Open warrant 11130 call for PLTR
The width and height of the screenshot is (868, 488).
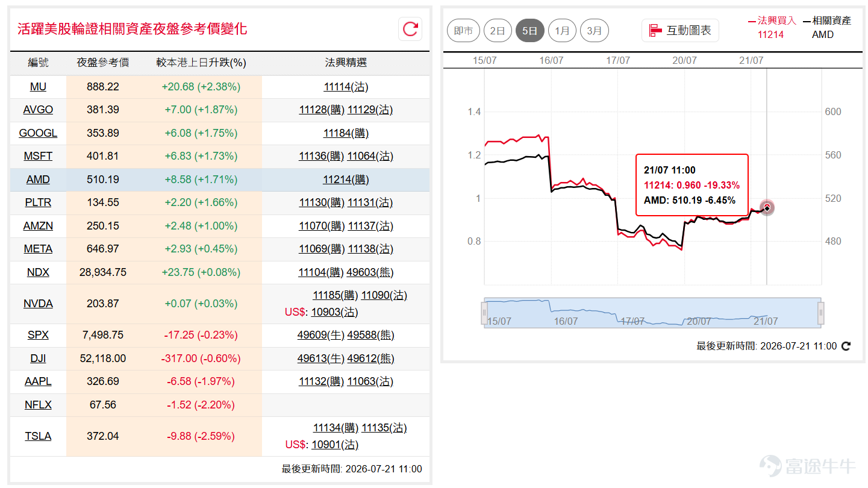[x=322, y=202]
